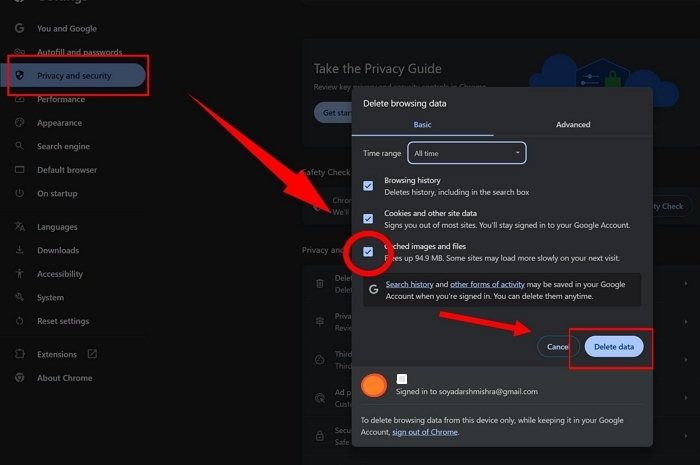This screenshot has height=465, width=700.
Task: Click the Reset settings history icon
Action: [x=19, y=320]
